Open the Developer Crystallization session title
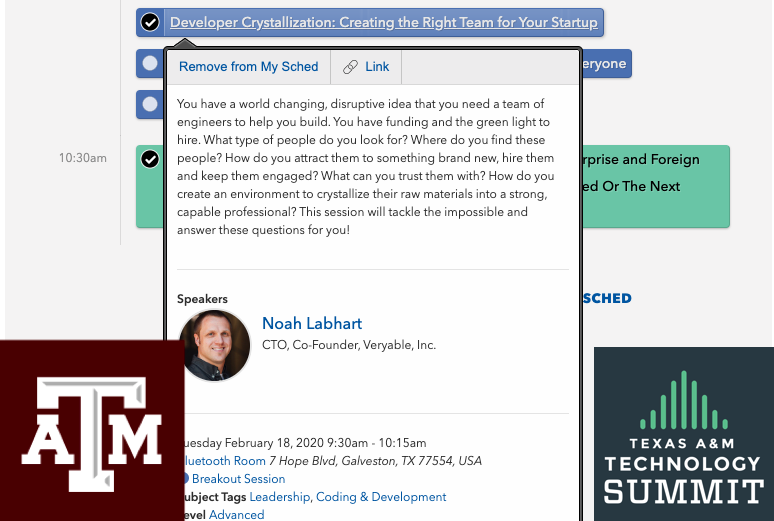The width and height of the screenshot is (774, 521). [384, 22]
